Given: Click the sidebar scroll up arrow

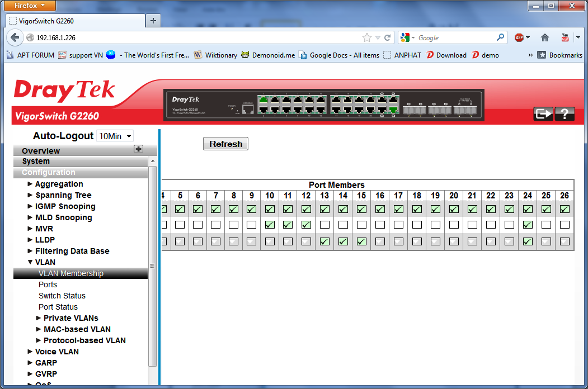Looking at the screenshot, I should coord(152,161).
